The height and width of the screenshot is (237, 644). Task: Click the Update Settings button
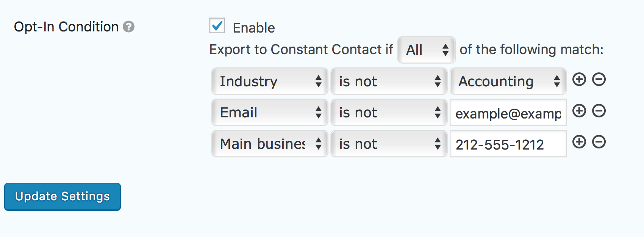pyautogui.click(x=63, y=196)
